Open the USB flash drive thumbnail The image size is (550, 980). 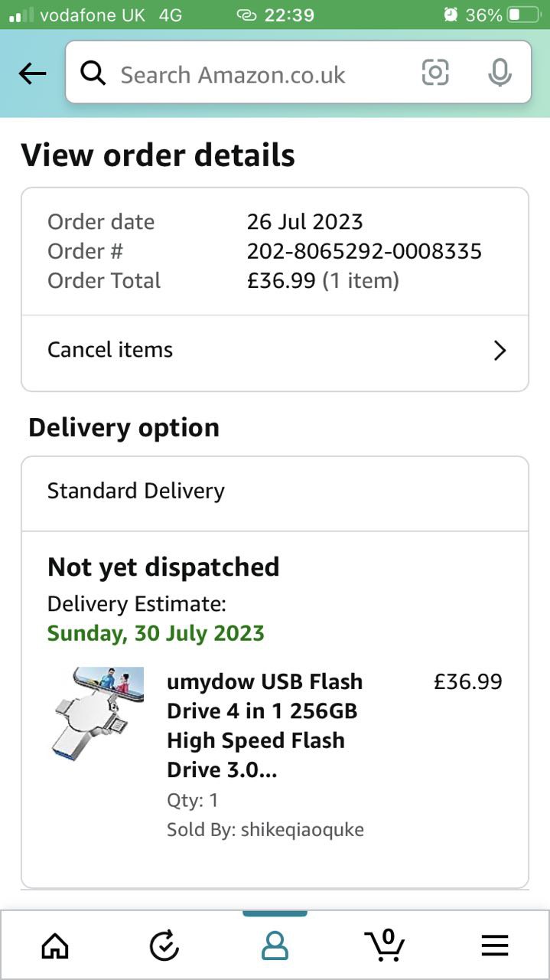pyautogui.click(x=96, y=712)
